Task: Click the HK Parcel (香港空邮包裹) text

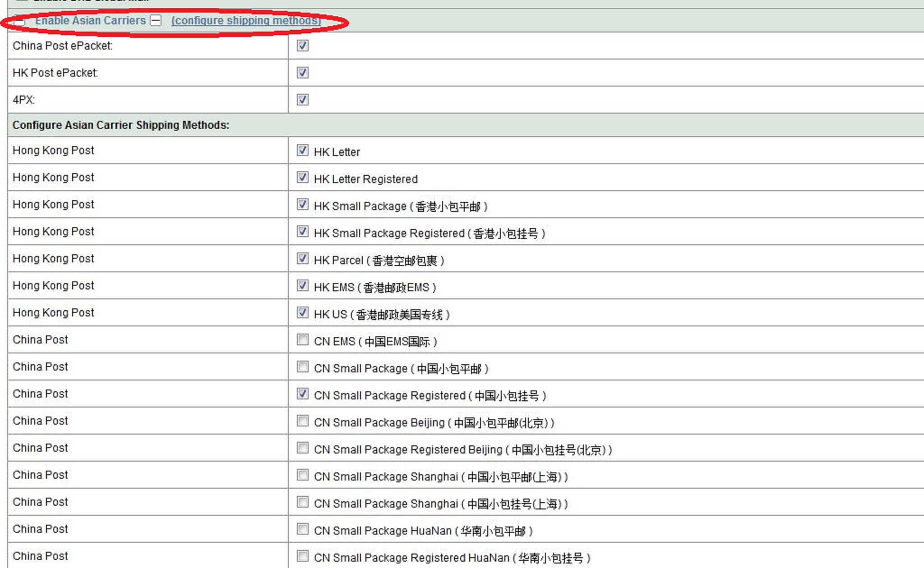Action: point(379,260)
